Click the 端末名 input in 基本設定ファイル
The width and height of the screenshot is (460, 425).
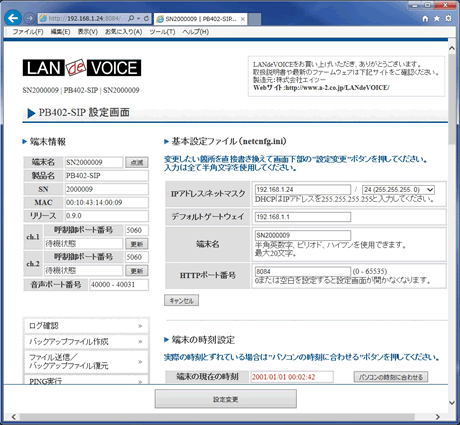[x=303, y=235]
